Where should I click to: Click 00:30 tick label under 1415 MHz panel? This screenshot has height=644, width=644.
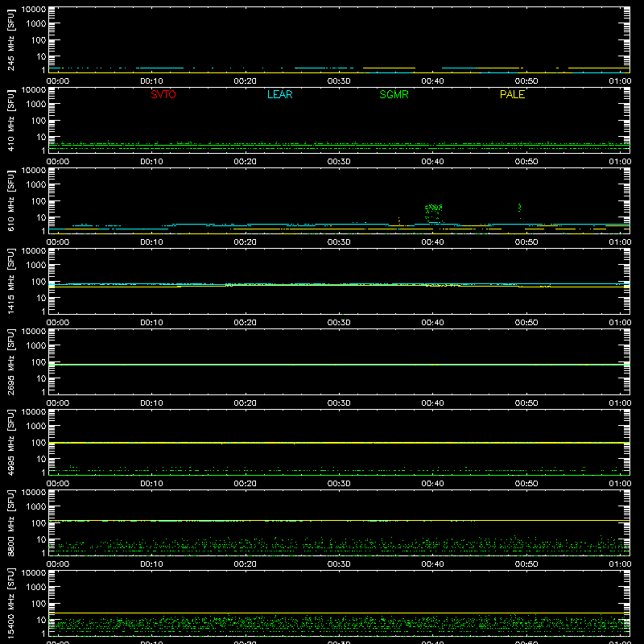[x=339, y=323]
